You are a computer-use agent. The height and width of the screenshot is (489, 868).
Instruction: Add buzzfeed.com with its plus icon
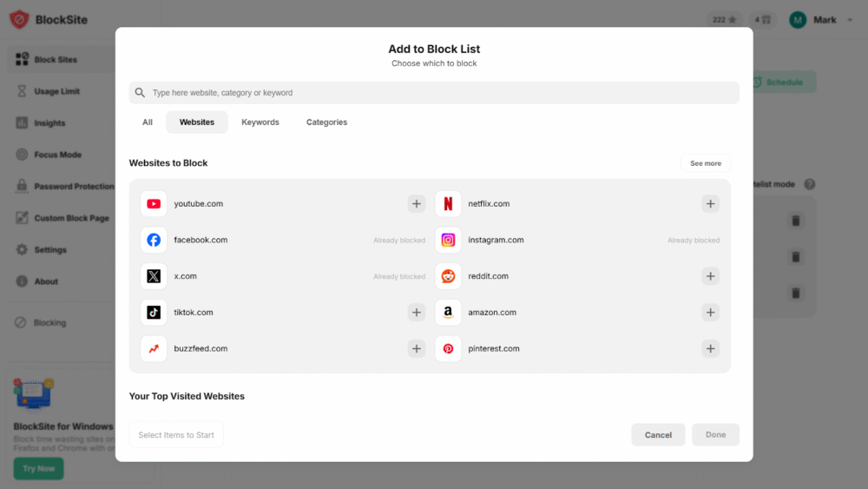[417, 348]
